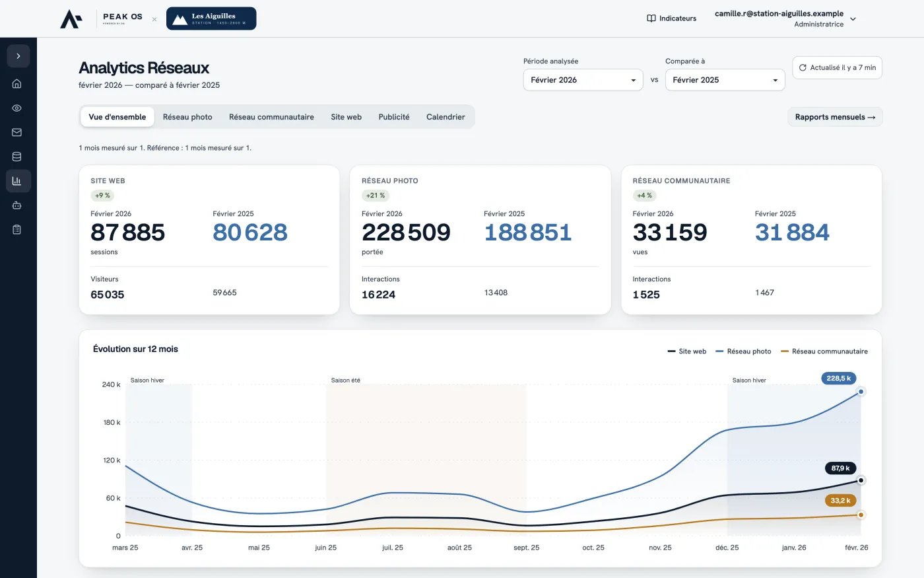Toggle Site web series in chart legend

tap(687, 351)
